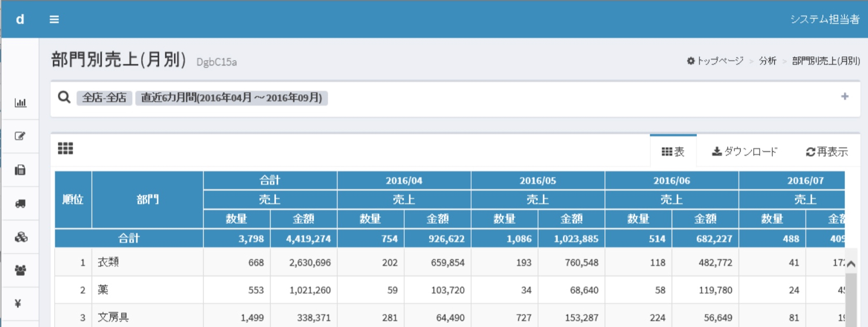Open the yen currency sidebar icon
Viewport: 868px width, 327px height.
(x=18, y=304)
